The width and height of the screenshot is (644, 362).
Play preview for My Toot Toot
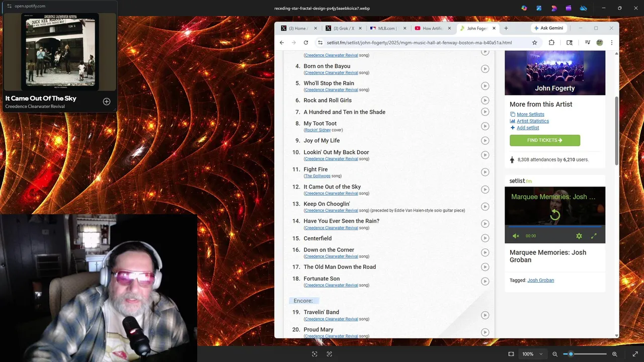point(485,126)
